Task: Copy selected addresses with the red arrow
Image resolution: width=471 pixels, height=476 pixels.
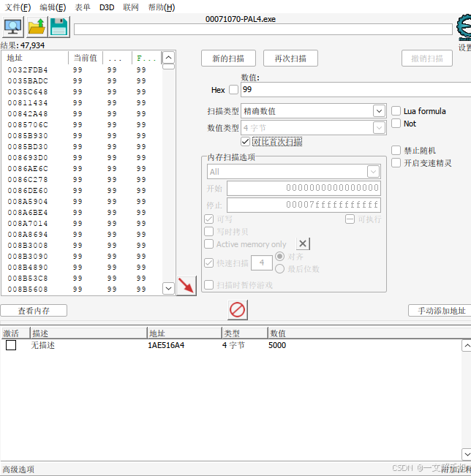Action: point(186,286)
